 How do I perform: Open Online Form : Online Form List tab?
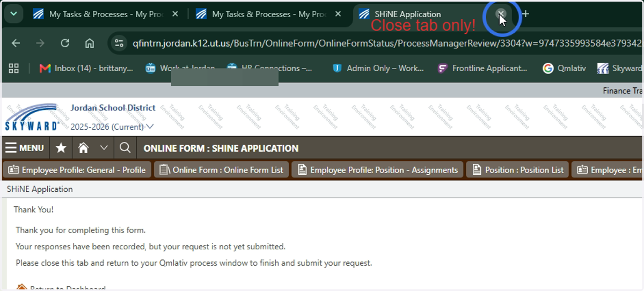pyautogui.click(x=221, y=170)
